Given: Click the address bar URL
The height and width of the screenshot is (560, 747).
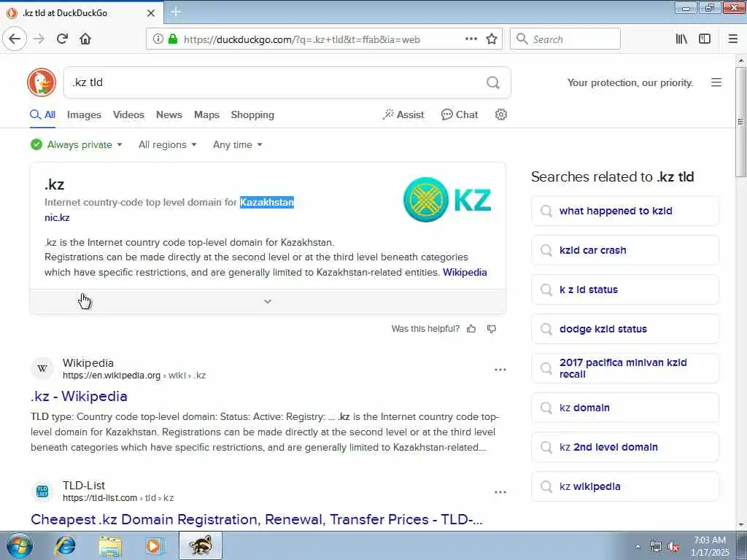Looking at the screenshot, I should coord(301,39).
